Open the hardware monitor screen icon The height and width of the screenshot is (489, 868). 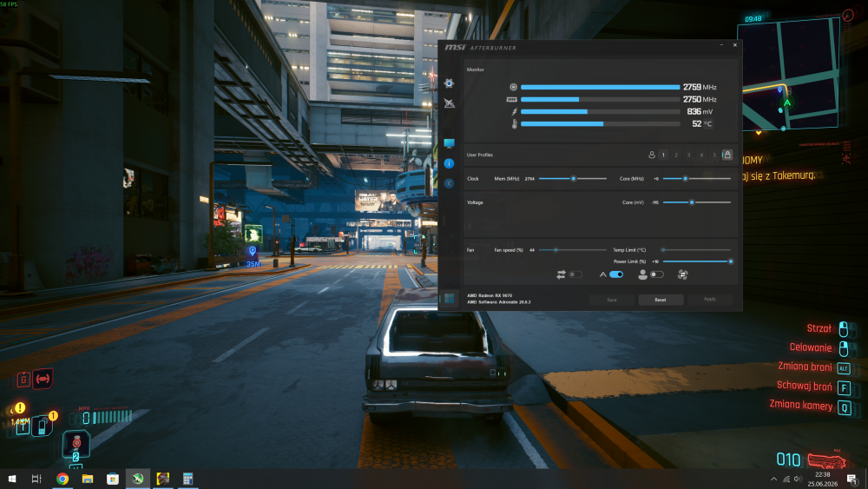click(x=449, y=143)
